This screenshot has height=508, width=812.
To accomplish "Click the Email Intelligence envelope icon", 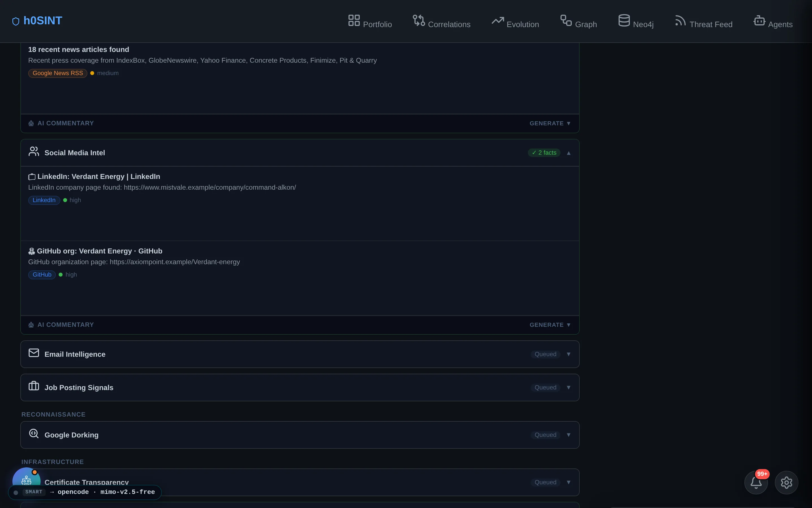I will click(34, 353).
